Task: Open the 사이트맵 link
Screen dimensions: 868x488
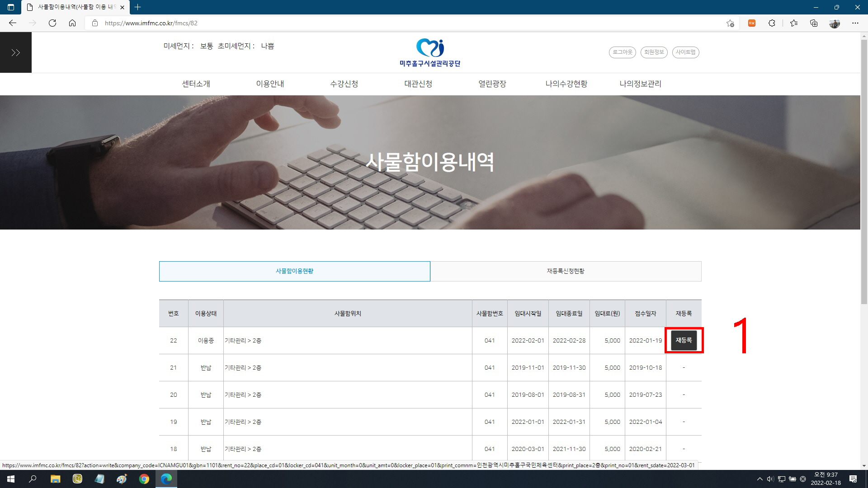Action: click(685, 52)
